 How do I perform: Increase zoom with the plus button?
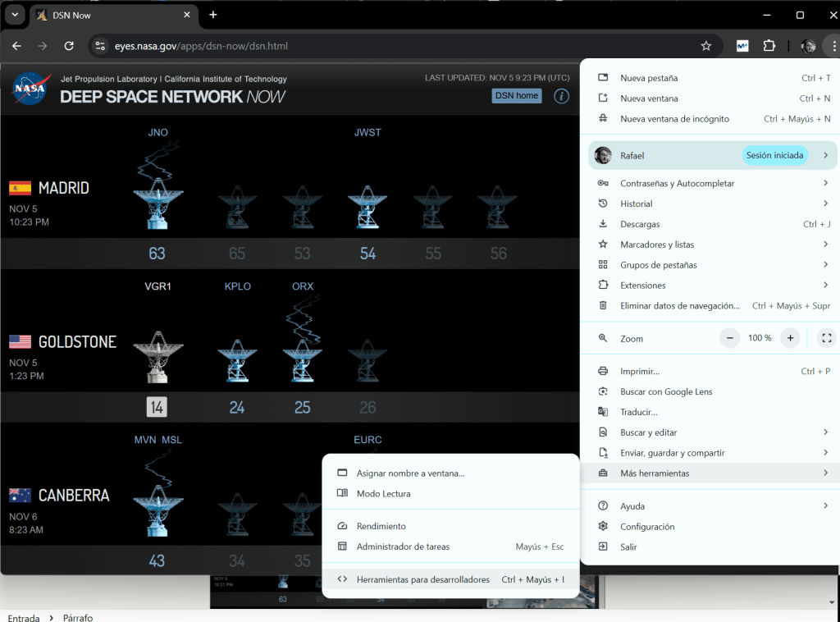click(x=790, y=338)
